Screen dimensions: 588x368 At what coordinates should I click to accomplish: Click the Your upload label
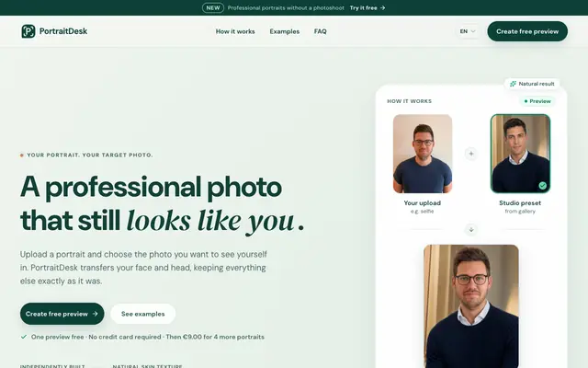[x=423, y=203]
